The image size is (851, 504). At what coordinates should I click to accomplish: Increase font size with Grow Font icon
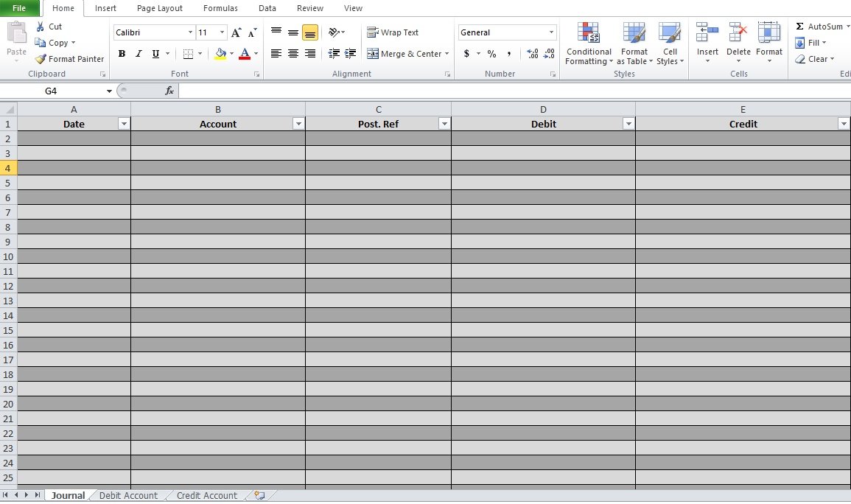tap(236, 32)
